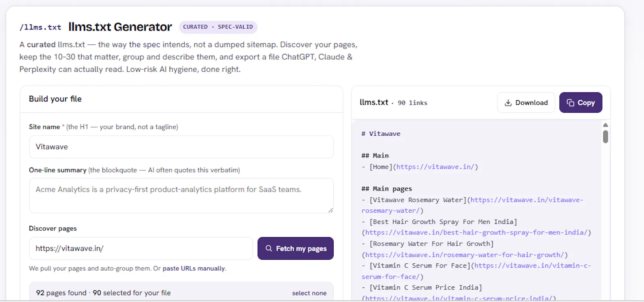The image size is (644, 302).
Task: Click the [Vitamin C Serum Price India] entry text
Action: pyautogui.click(x=425, y=288)
